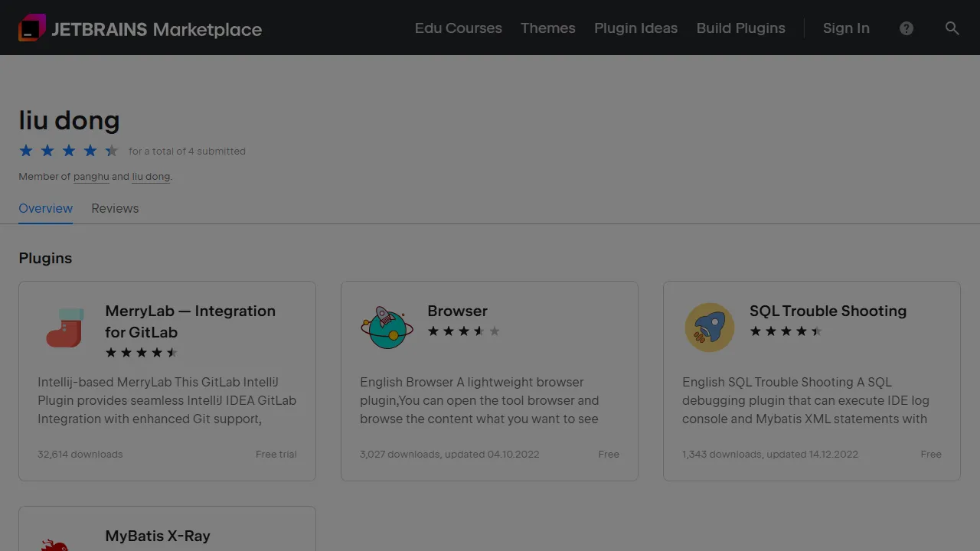Image resolution: width=980 pixels, height=551 pixels.
Task: Open the Build Plugins section
Action: (x=740, y=28)
